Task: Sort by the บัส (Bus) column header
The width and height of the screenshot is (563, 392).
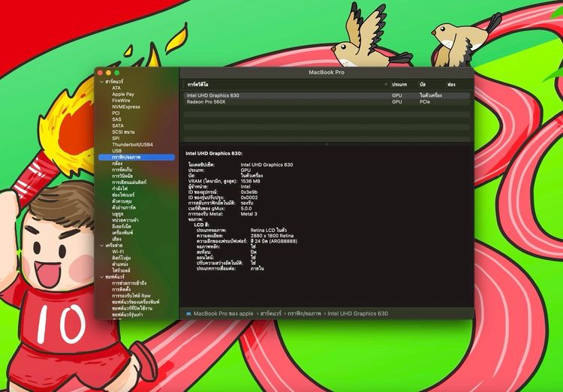Action: tap(423, 84)
